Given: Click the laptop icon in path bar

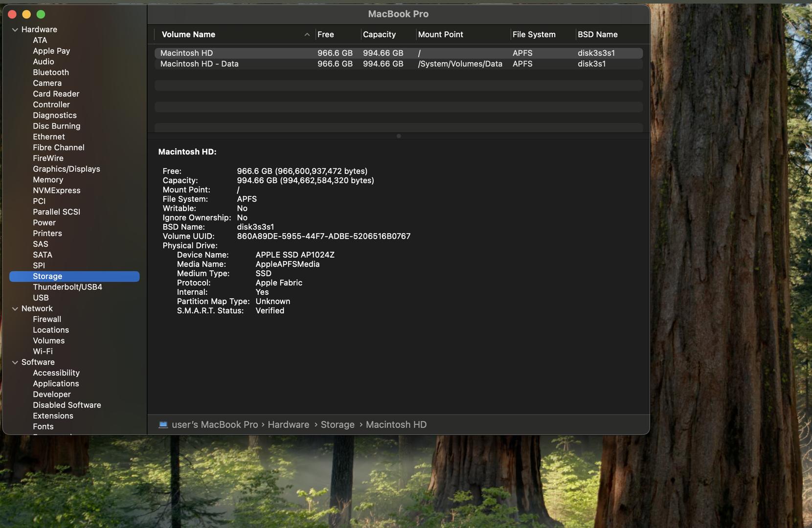Looking at the screenshot, I should (163, 425).
